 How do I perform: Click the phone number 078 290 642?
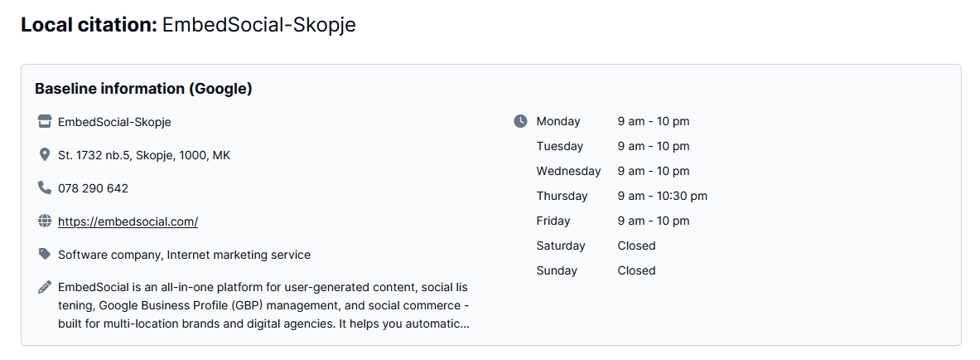point(93,188)
